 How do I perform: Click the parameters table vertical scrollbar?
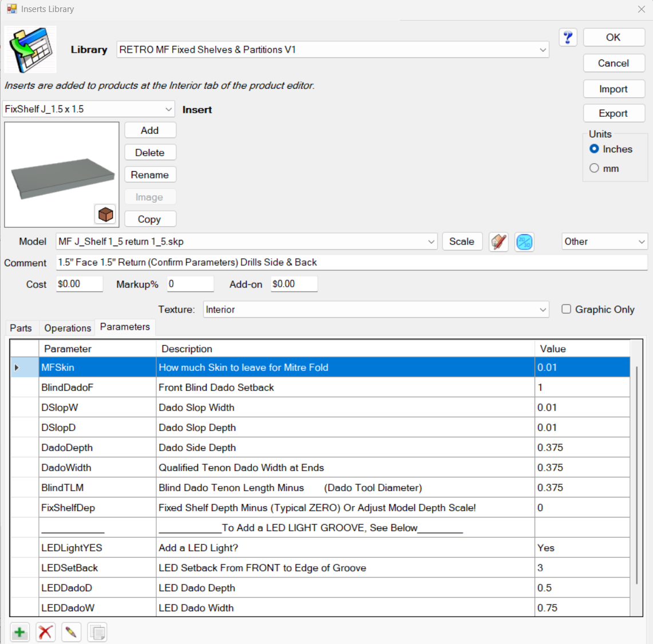coord(636,475)
